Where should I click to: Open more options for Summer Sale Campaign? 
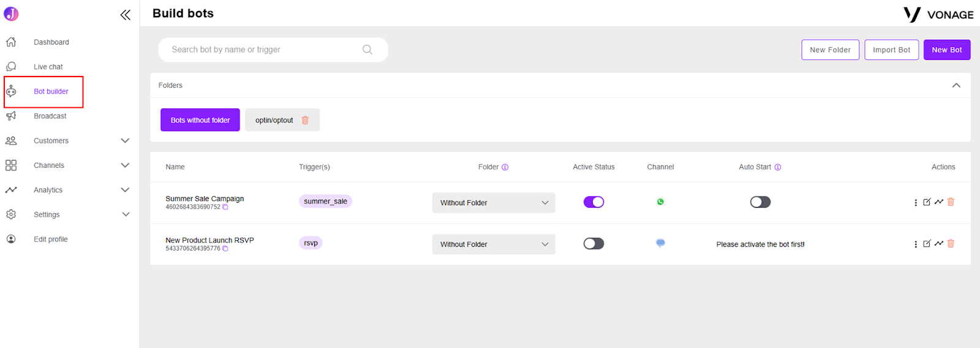click(x=916, y=202)
